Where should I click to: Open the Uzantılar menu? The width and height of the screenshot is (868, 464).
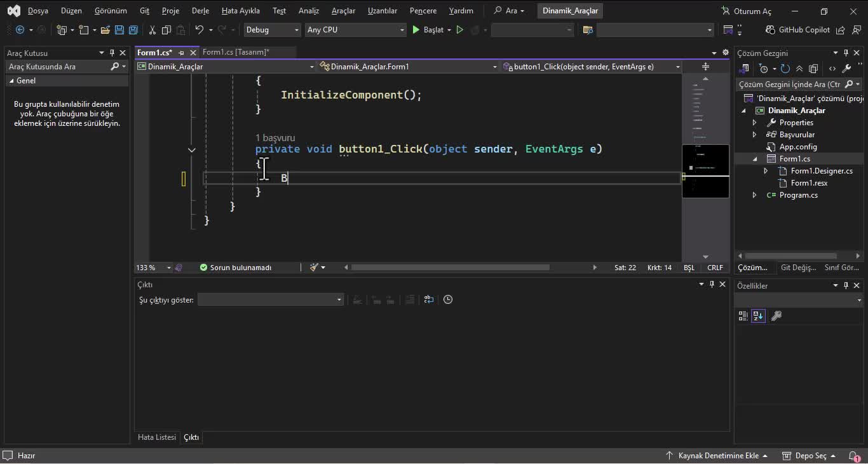tap(383, 11)
